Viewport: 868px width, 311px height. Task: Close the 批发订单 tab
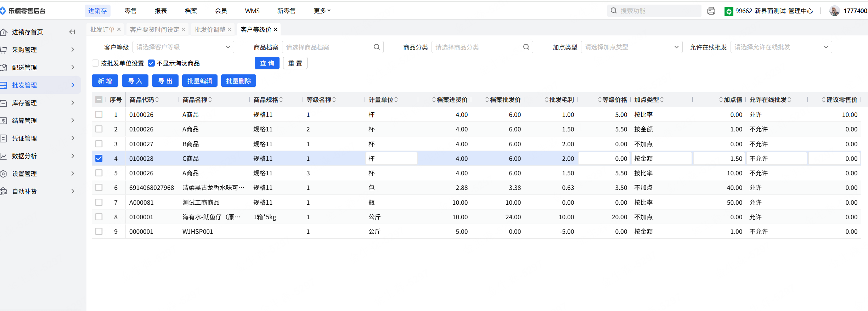tap(119, 29)
